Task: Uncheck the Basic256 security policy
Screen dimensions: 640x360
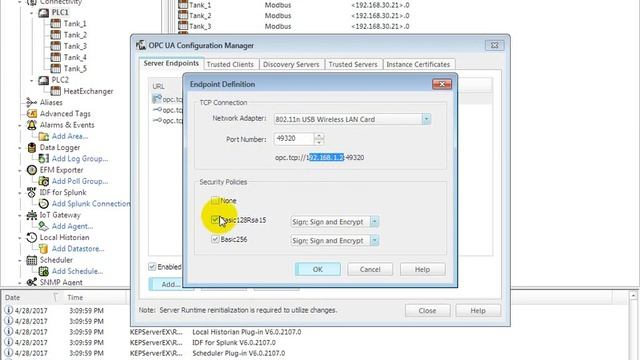Action: tap(215, 239)
